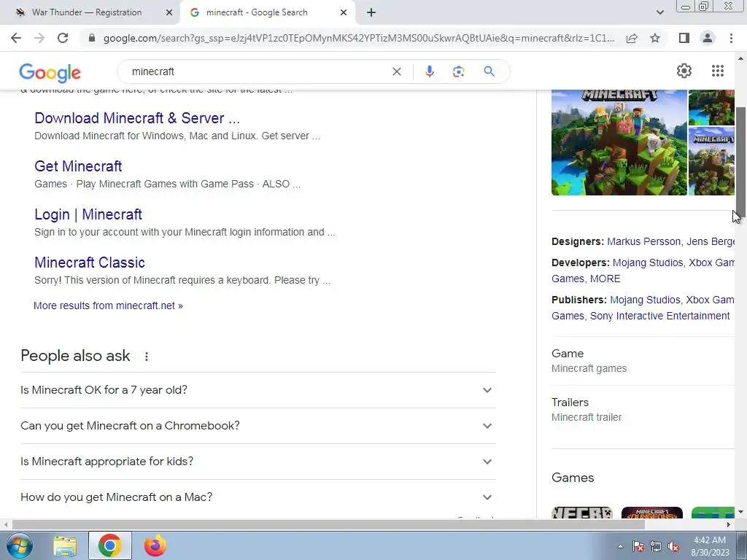Viewport: 747px width, 560px height.
Task: Open the Minecraft trailer entry
Action: 587,410
